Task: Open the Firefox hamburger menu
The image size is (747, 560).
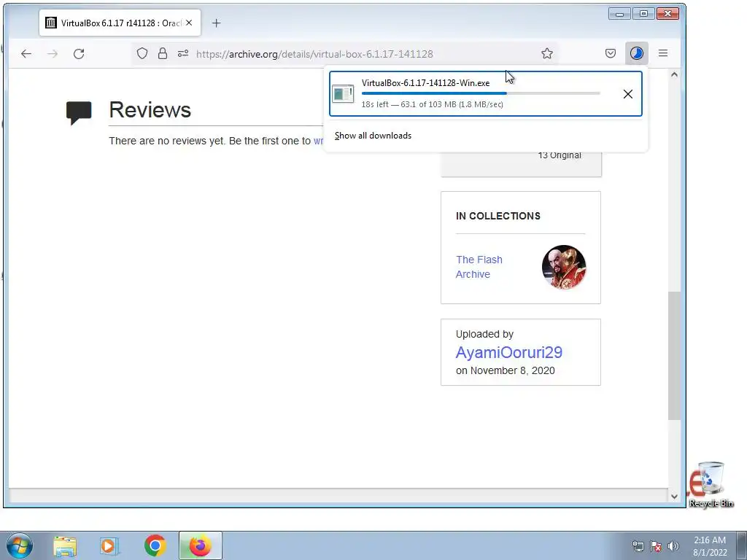Action: [662, 53]
